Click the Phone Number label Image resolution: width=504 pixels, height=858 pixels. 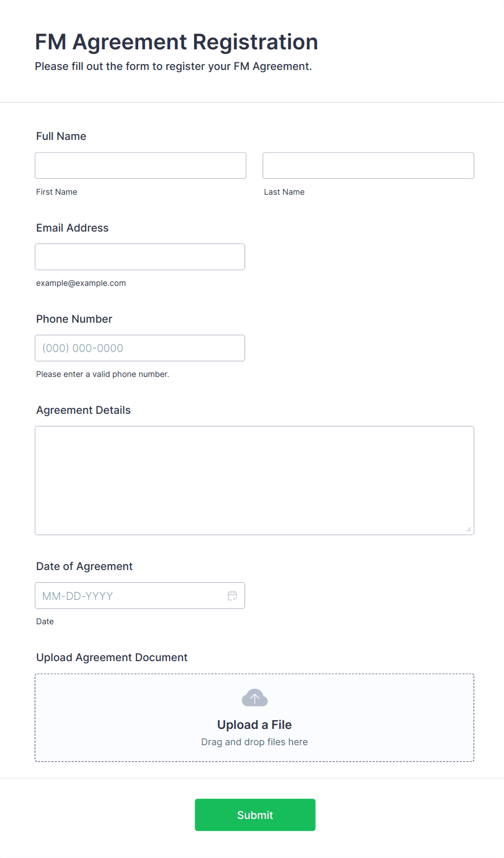[74, 319]
